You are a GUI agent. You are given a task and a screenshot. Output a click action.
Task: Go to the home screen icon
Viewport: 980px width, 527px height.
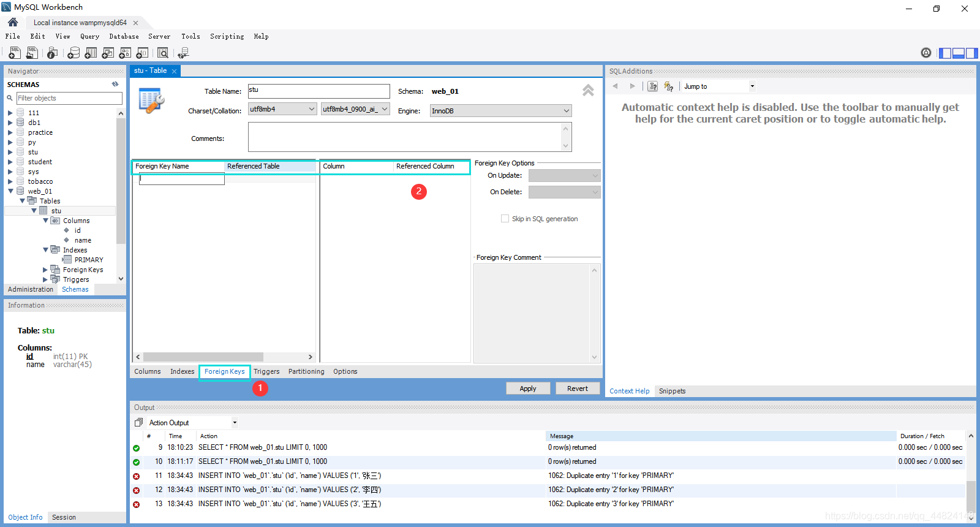tap(13, 22)
